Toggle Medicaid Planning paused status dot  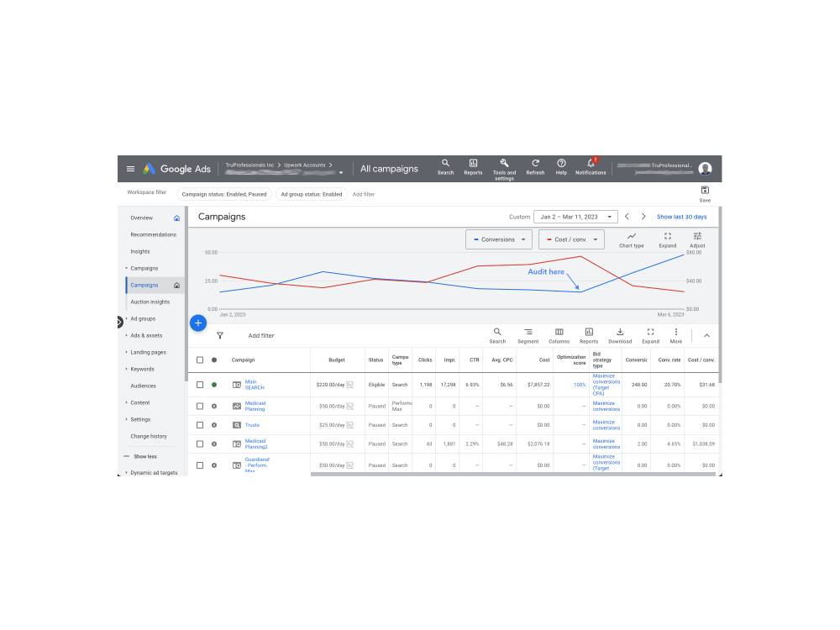[214, 406]
